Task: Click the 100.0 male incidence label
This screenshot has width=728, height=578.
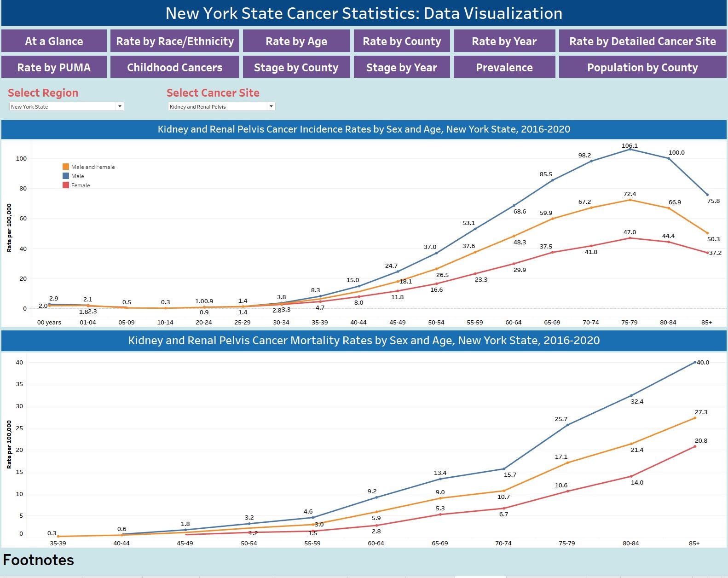Action: [676, 152]
